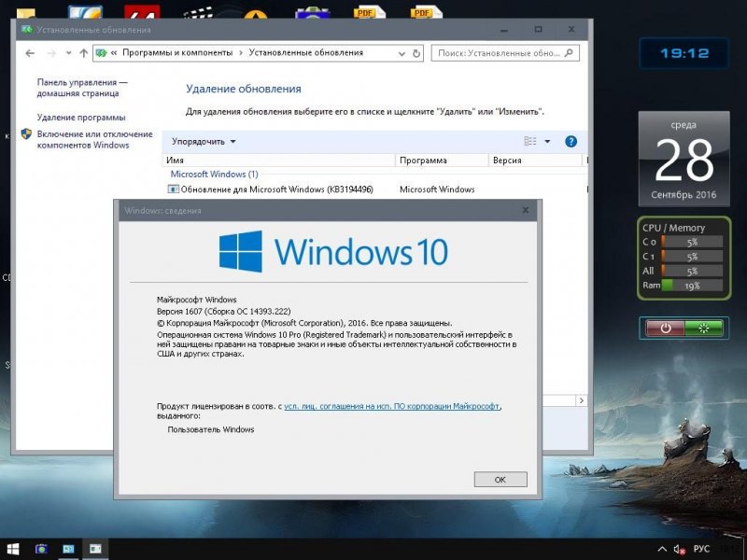
Task: Refresh the Установленные обновления list
Action: pyautogui.click(x=416, y=54)
